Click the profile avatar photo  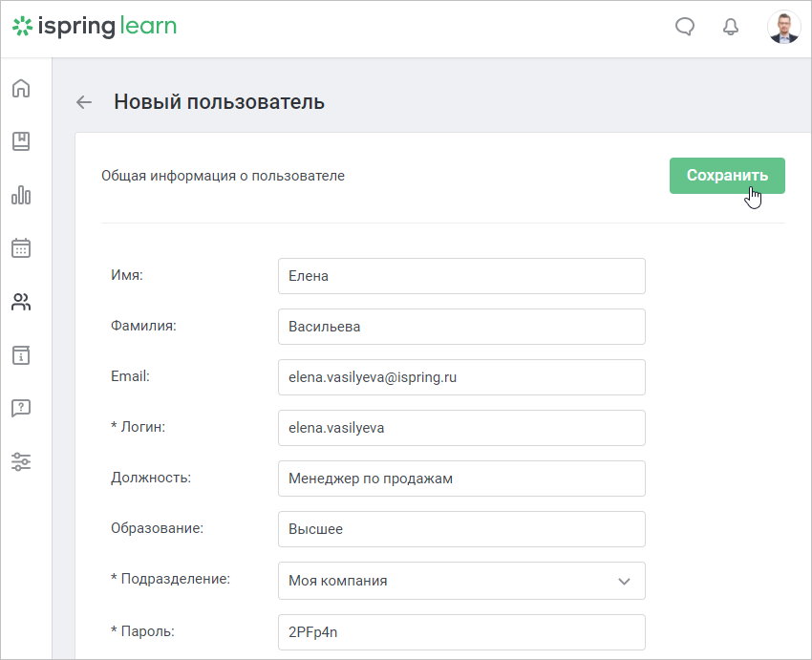(783, 27)
